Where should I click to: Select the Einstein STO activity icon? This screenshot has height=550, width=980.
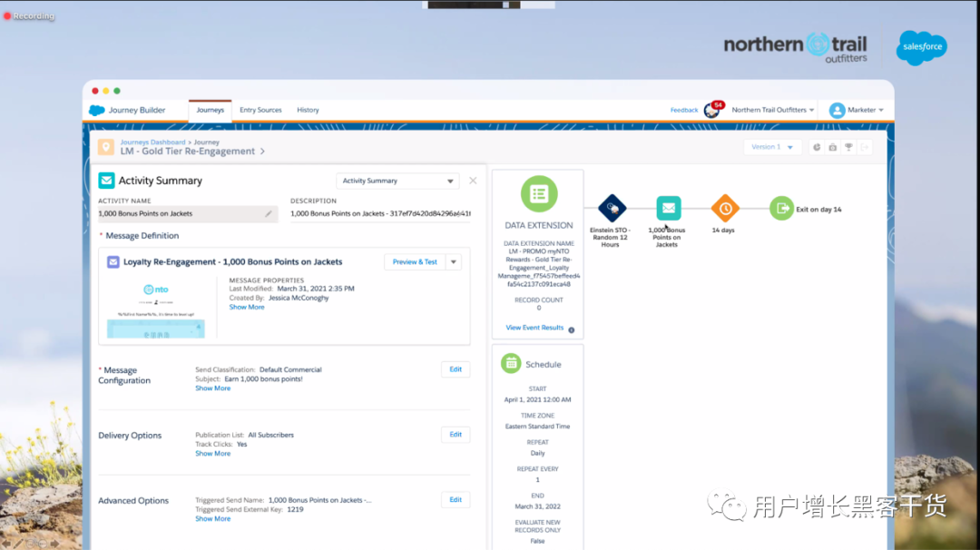(612, 208)
